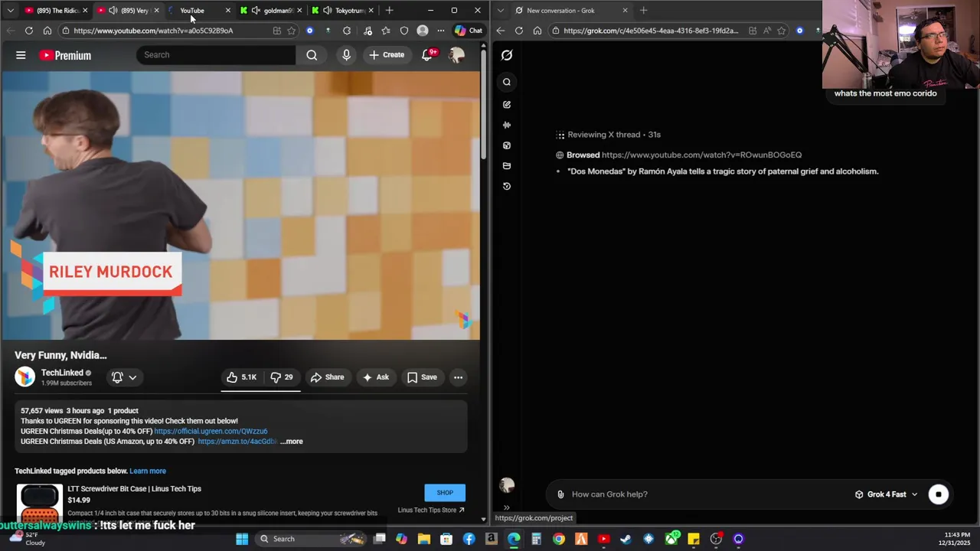Screen dimensions: 980x551
Task: Open the YouTube guide hamburger menu
Action: click(x=21, y=55)
